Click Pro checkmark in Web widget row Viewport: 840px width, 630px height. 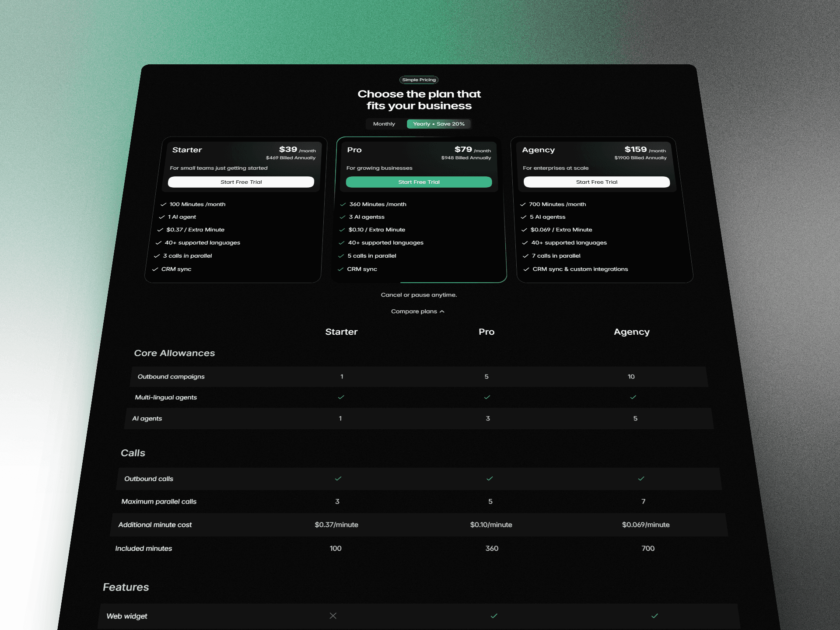[x=494, y=616]
